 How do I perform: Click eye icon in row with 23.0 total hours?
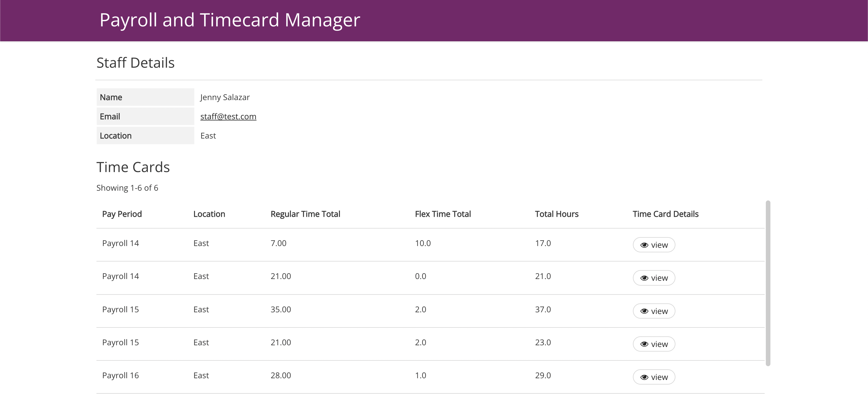(x=644, y=344)
